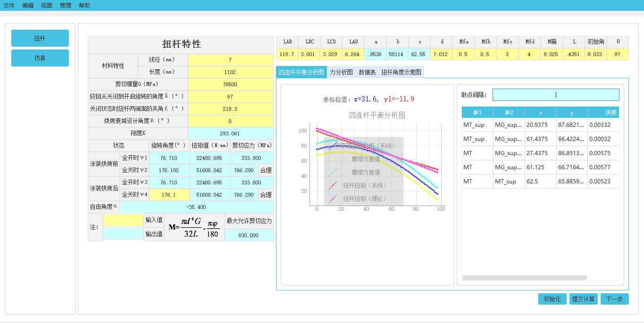Click the 下一步 button
This screenshot has height=323, width=644.
pos(614,298)
